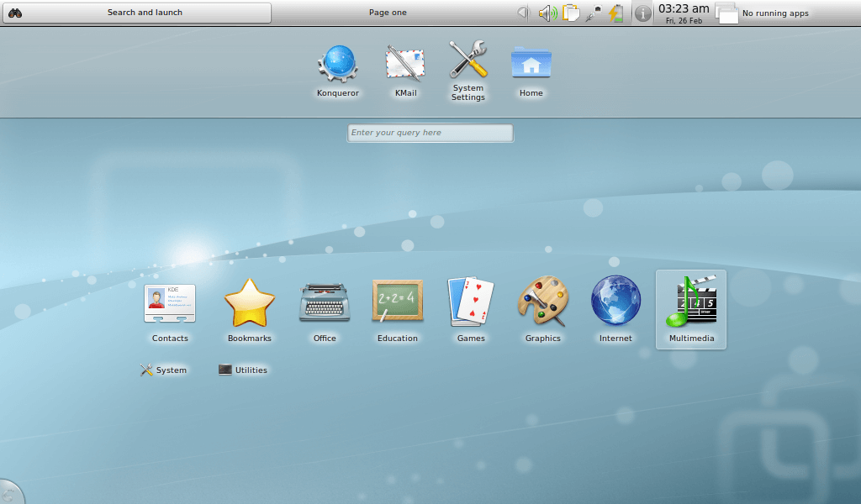Collapse the panel with the left arrow
The width and height of the screenshot is (861, 504).
[522, 13]
